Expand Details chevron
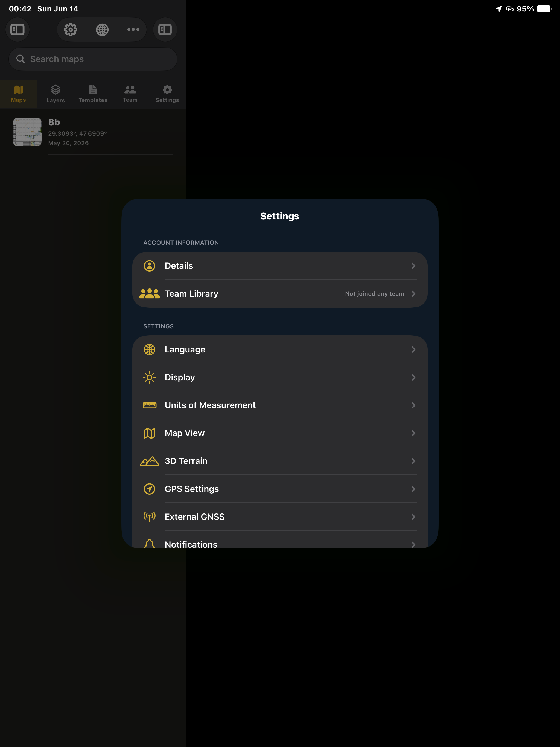Viewport: 560px width, 747px height. [x=413, y=266]
